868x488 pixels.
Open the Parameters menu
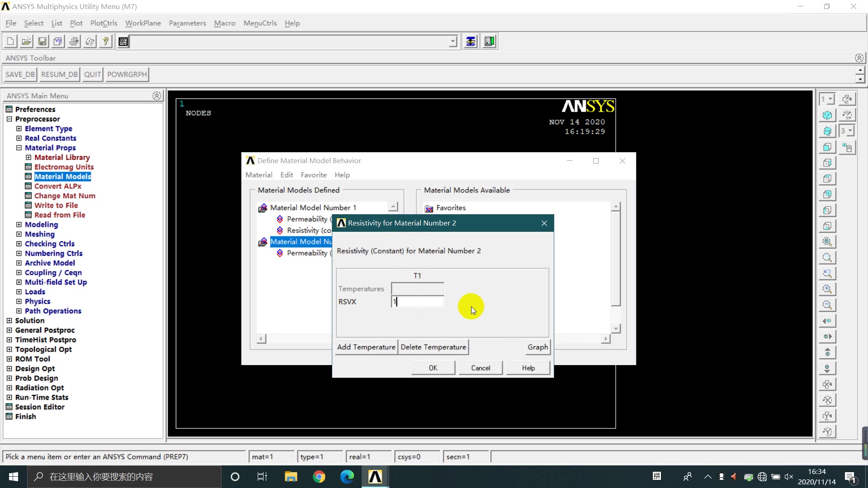point(187,23)
